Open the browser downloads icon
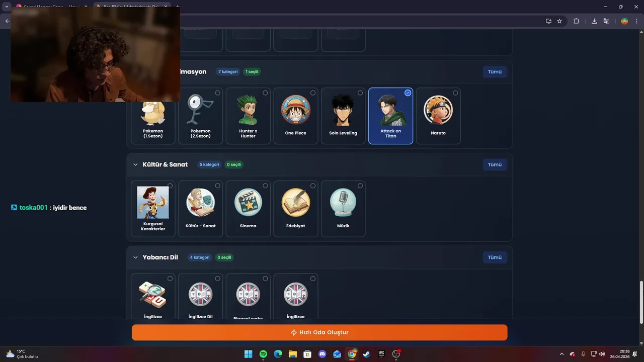Screen dimensions: 644x362 [x=594, y=21]
